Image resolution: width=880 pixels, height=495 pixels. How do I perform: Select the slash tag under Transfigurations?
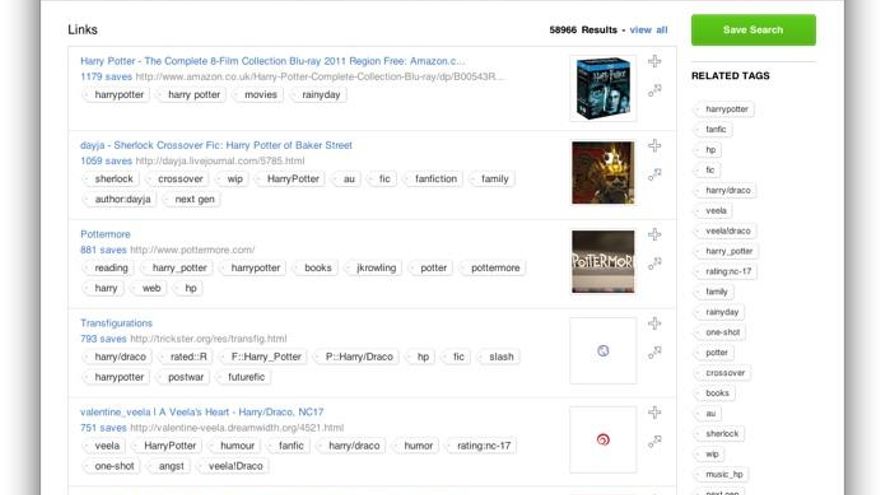tap(498, 357)
